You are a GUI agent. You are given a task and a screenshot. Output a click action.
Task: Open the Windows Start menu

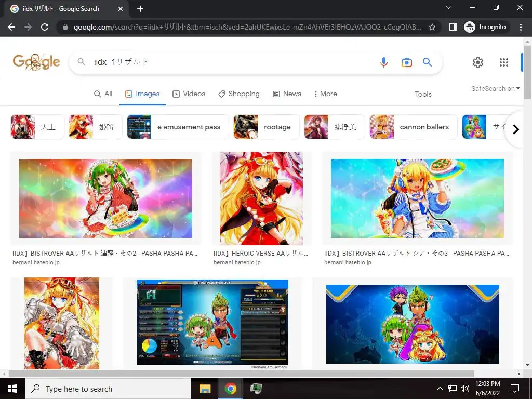coord(12,389)
